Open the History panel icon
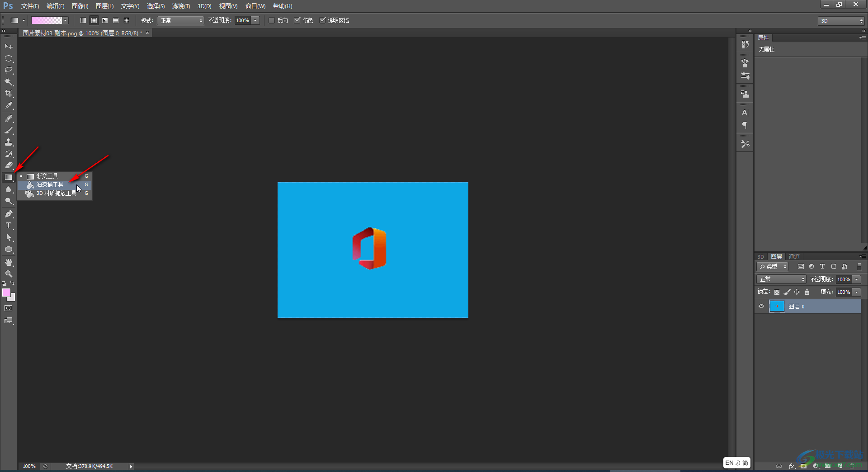Screen dimensions: 868x472 [x=745, y=44]
